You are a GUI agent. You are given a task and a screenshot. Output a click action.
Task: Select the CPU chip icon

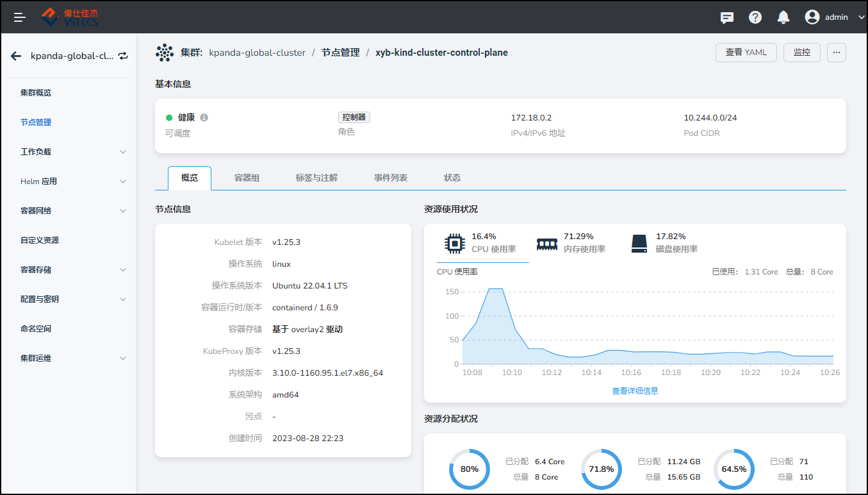[x=454, y=243]
